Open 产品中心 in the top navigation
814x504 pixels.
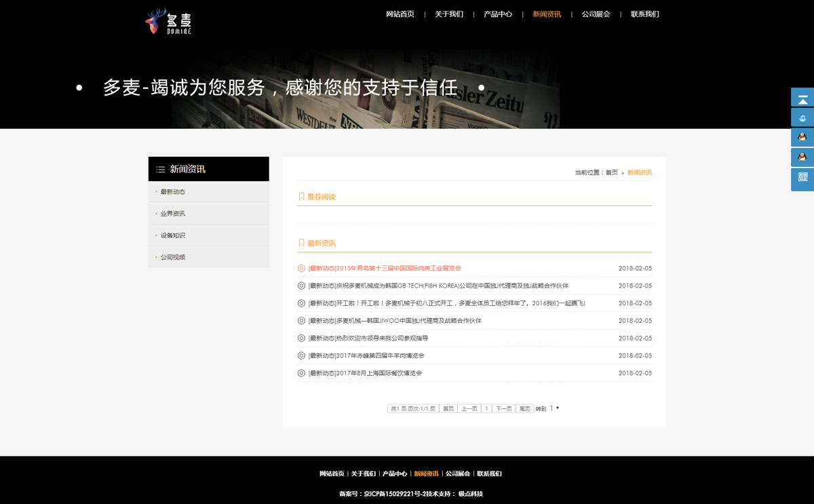[498, 14]
